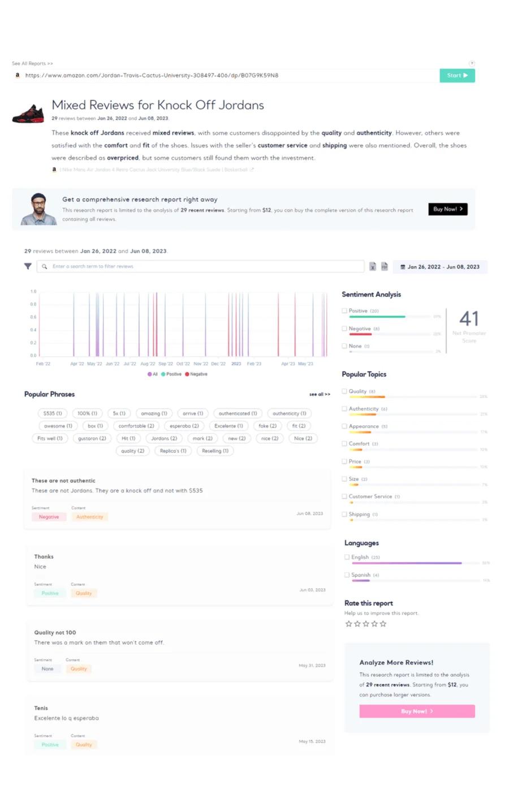Viewport: 509px width, 812px height.
Task: Click the 'These are not authentic' review title
Action: [x=63, y=481]
